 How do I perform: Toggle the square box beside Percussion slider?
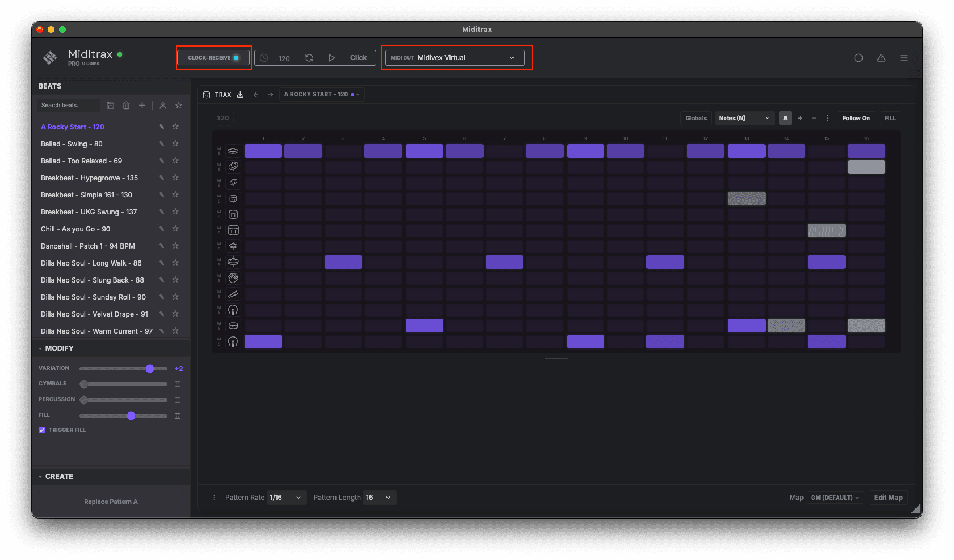pos(178,400)
